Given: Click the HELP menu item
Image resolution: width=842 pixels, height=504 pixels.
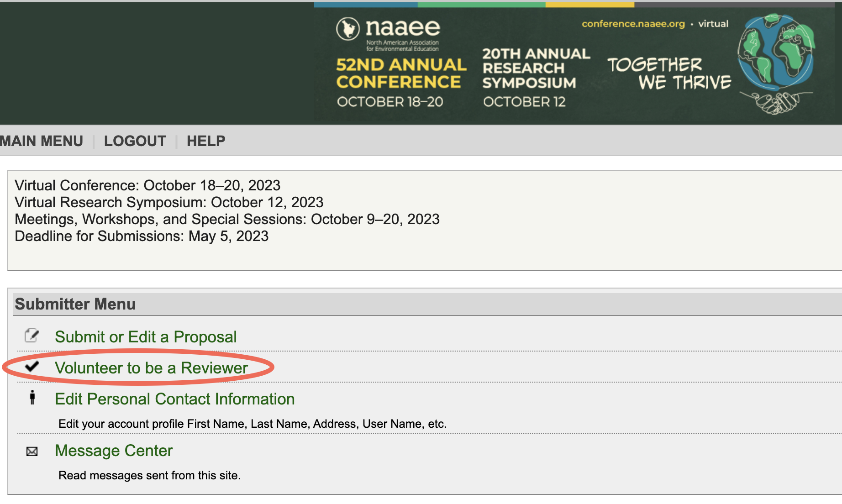Looking at the screenshot, I should click(x=205, y=141).
